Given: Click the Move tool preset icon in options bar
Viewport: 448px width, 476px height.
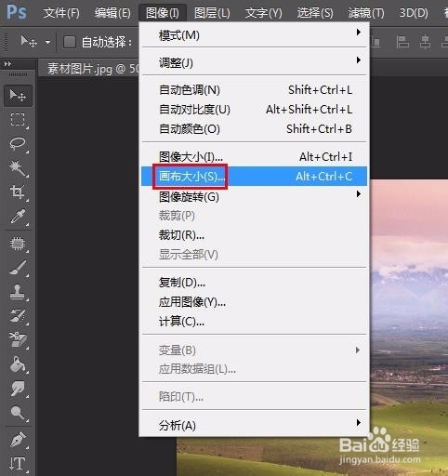Looking at the screenshot, I should click(x=29, y=41).
